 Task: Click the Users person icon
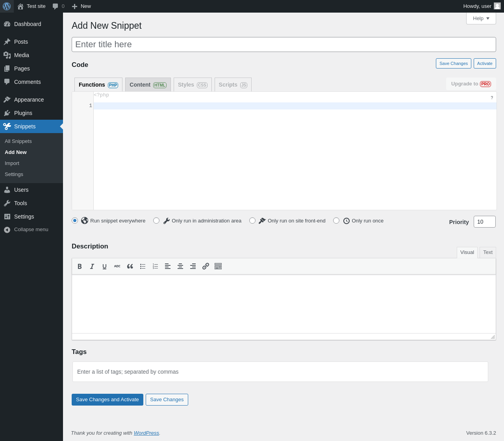7,190
